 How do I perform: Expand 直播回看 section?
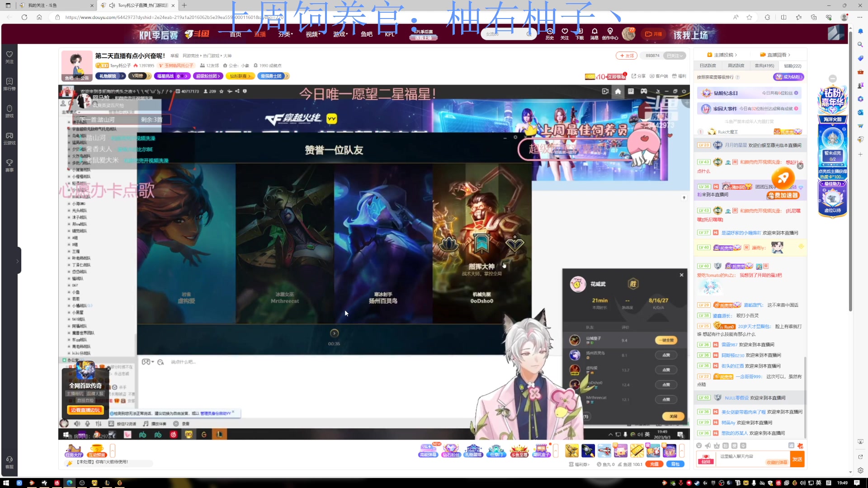(x=775, y=55)
